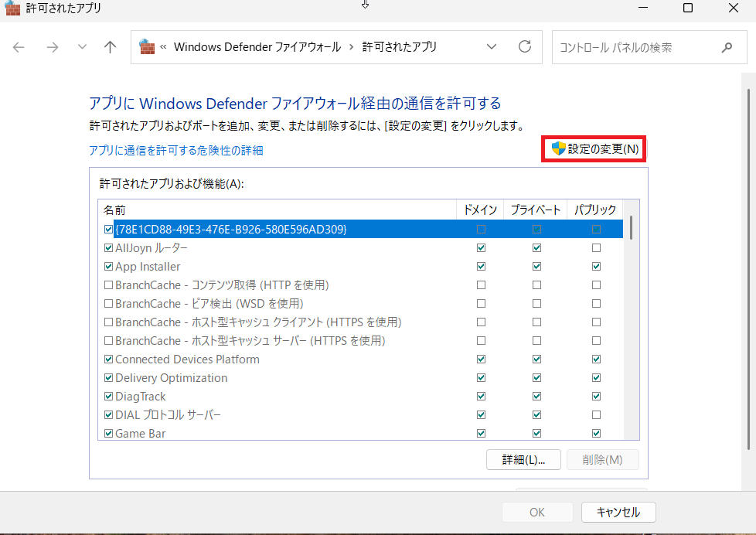The width and height of the screenshot is (756, 535).
Task: Click the app list scrollbar thumb
Action: [x=631, y=228]
